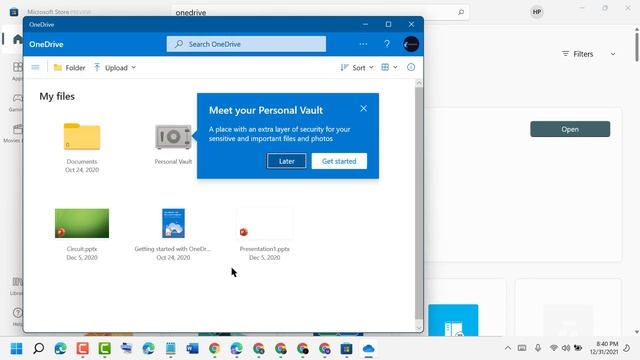Select the blue app tile in Store results
The image size is (640, 360).
453,320
